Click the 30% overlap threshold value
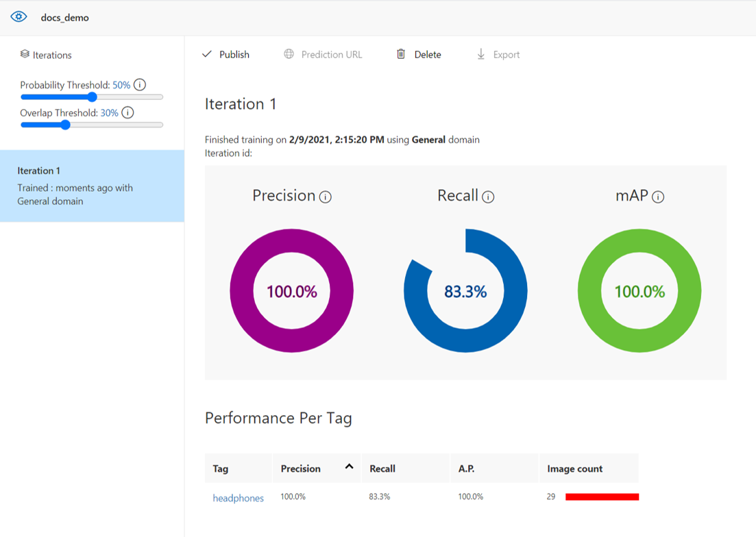756x537 pixels. coord(110,113)
